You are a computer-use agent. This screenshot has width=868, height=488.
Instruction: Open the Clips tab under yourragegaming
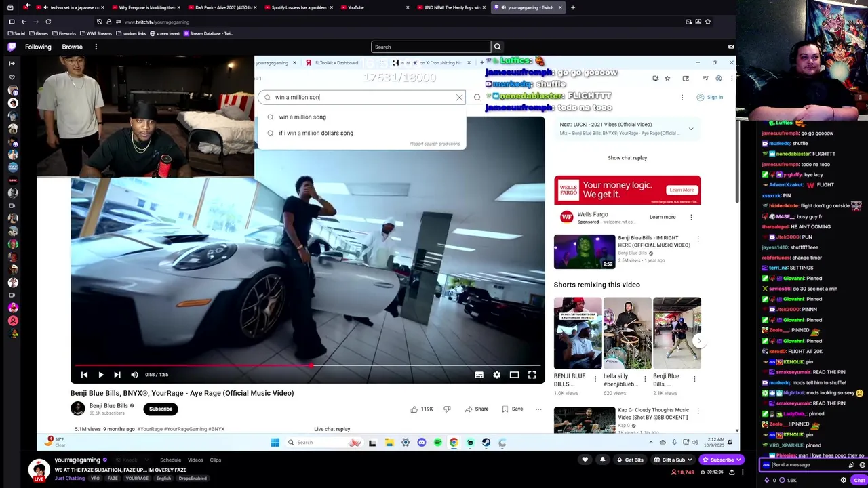tap(215, 460)
